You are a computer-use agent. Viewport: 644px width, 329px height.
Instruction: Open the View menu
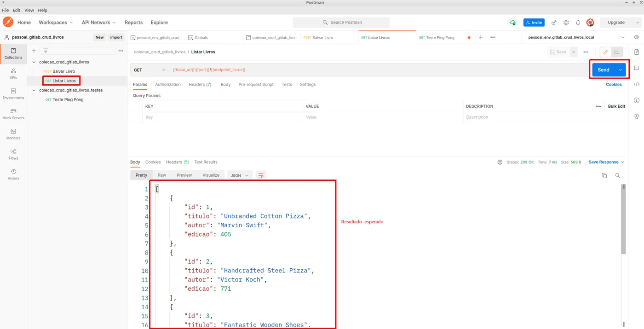click(x=29, y=10)
